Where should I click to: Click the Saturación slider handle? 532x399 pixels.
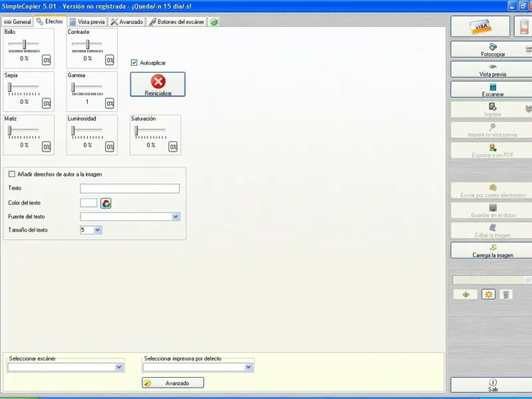point(136,130)
